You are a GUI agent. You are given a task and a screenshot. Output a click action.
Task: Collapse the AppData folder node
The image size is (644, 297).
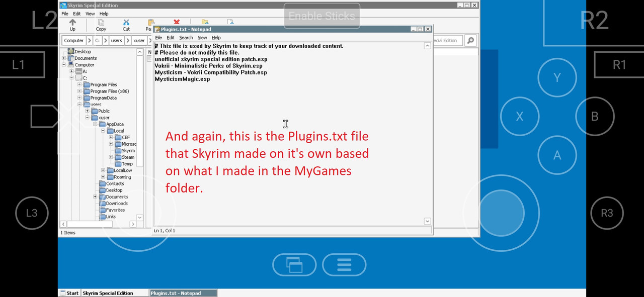95,124
